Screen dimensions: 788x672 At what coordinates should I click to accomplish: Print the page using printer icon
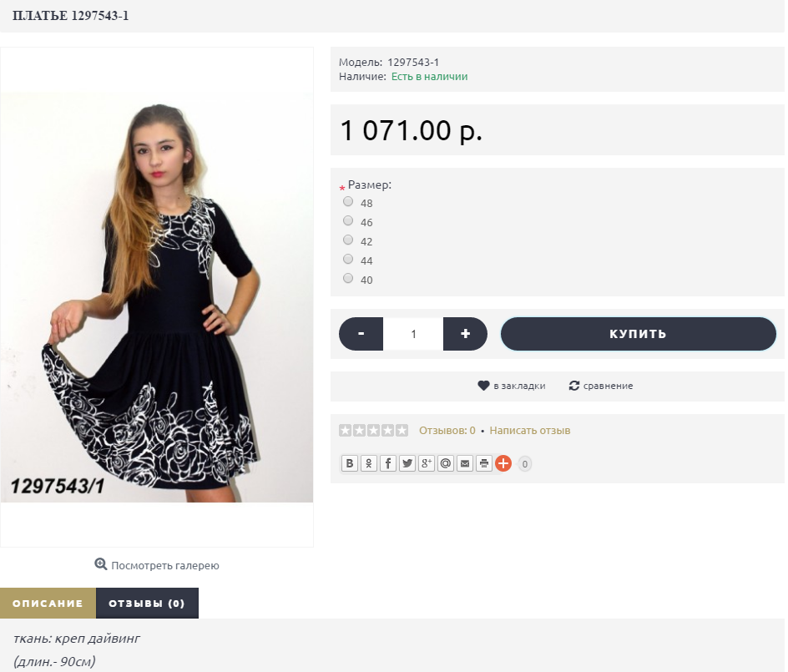pos(484,463)
